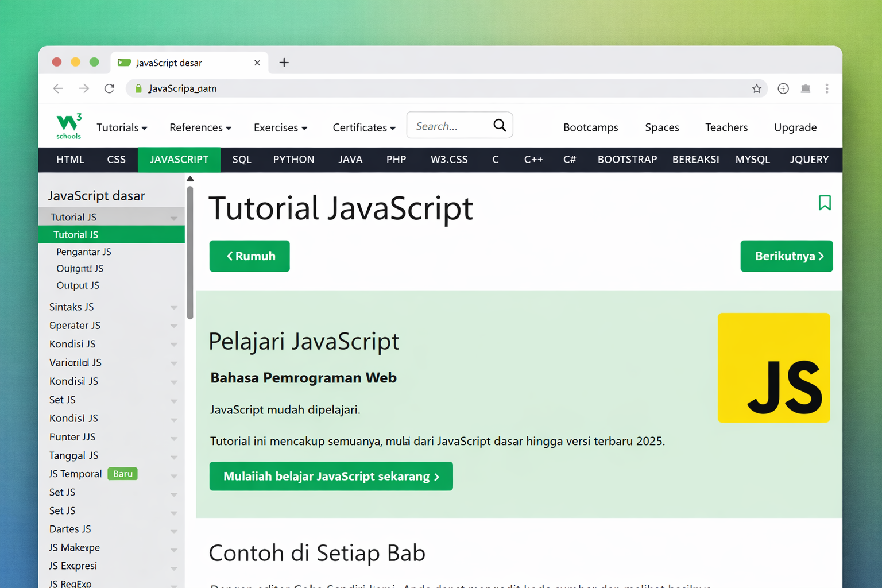Image resolution: width=882 pixels, height=588 pixels.
Task: Select the CSS topic tab
Action: [116, 160]
